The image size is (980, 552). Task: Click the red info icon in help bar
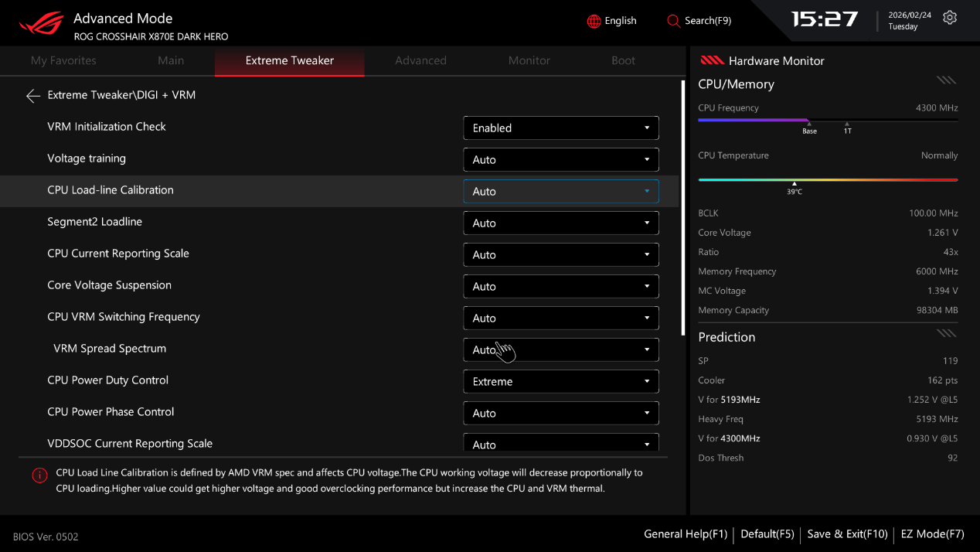point(39,475)
